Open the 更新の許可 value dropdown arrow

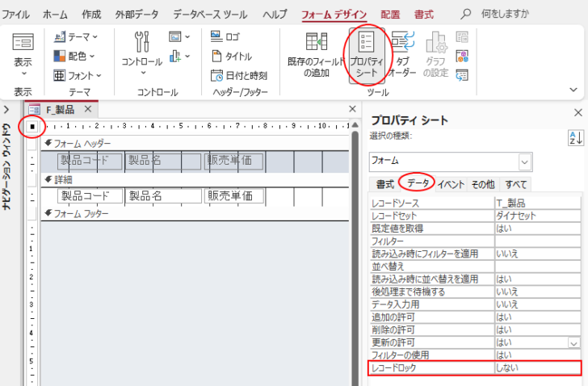[573, 343]
